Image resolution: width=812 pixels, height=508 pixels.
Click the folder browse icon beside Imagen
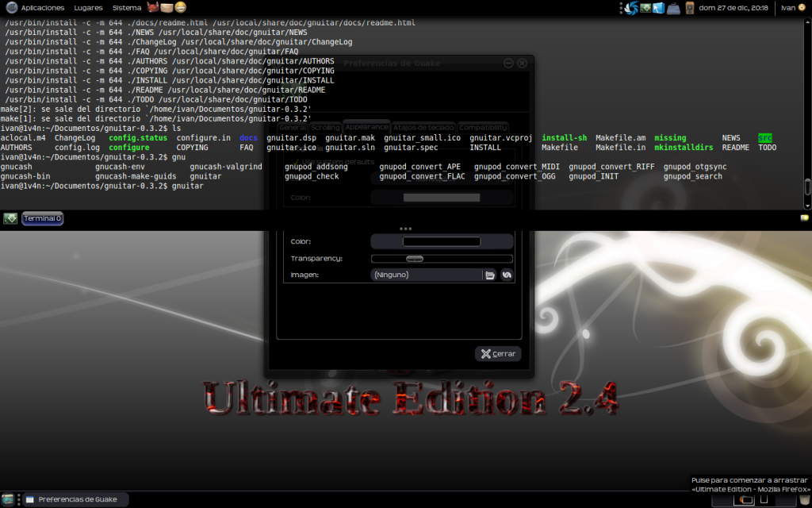(490, 275)
